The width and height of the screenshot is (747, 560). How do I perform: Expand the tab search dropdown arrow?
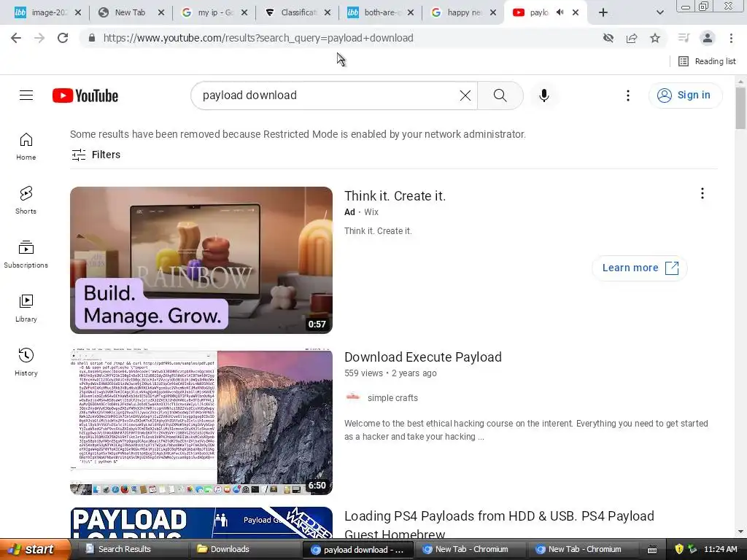(659, 12)
